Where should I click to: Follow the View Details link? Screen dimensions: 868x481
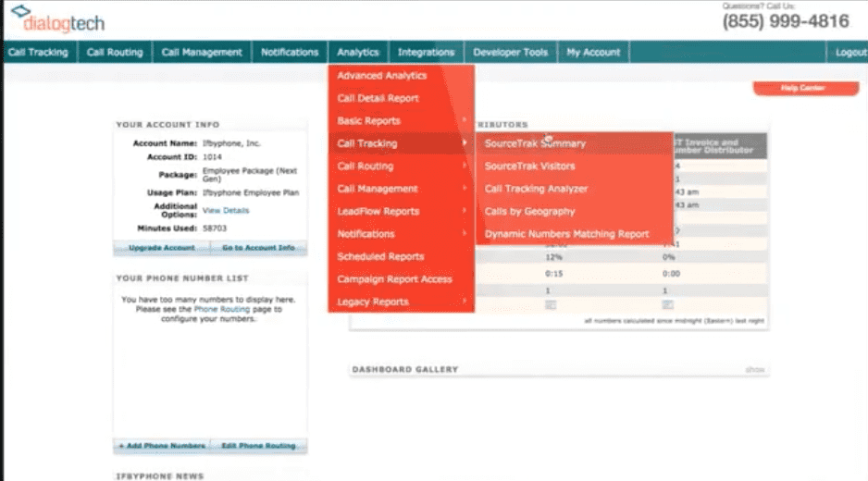click(226, 211)
